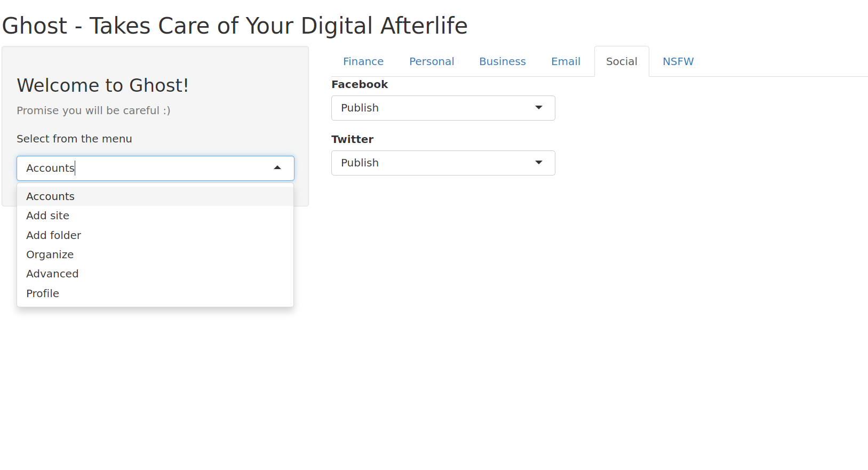This screenshot has height=470, width=868.
Task: Click the Ghost page title heading
Action: [x=235, y=26]
